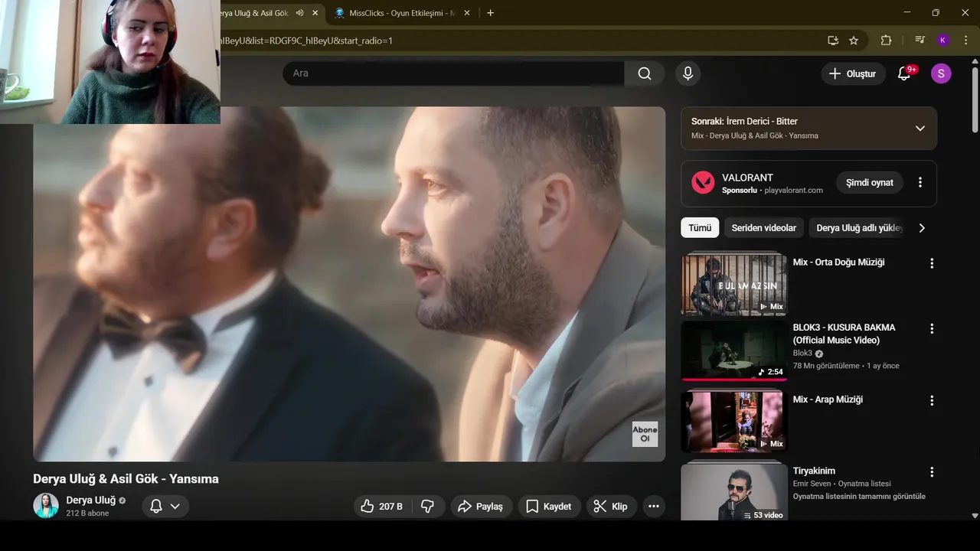Close the MissClicks tab
The image size is (980, 551).
click(x=467, y=13)
